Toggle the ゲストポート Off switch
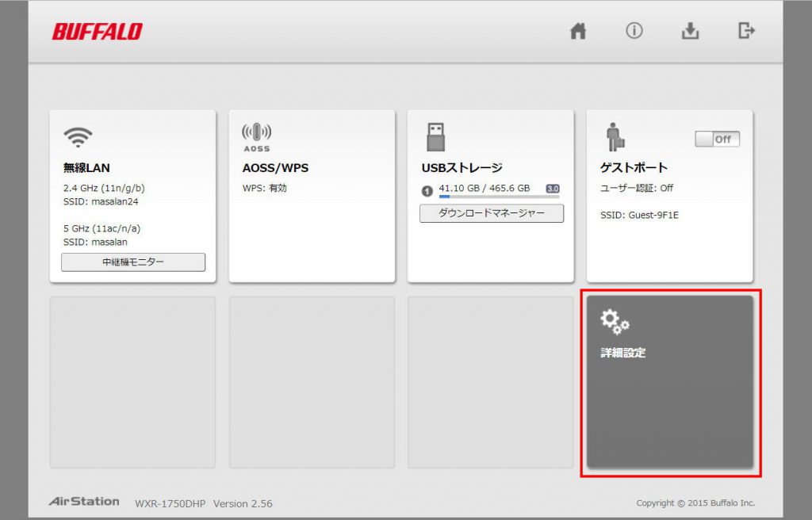 [x=717, y=140]
